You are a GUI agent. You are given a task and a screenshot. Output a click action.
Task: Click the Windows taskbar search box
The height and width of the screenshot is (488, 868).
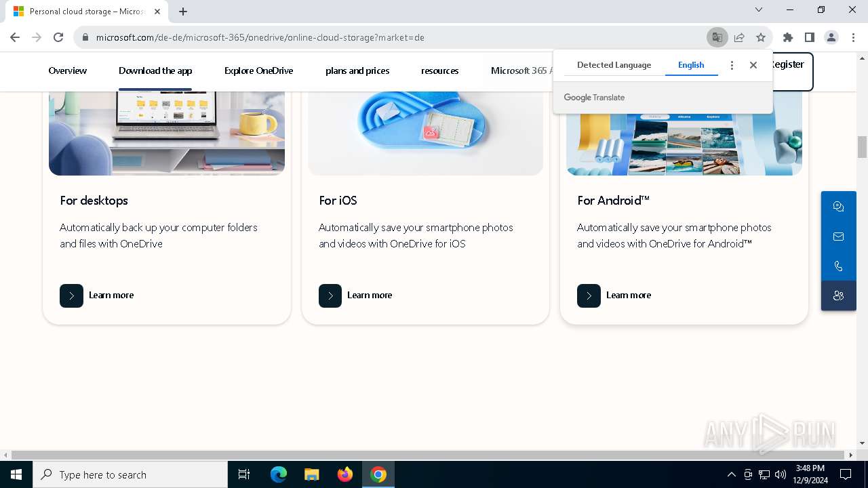click(x=130, y=474)
